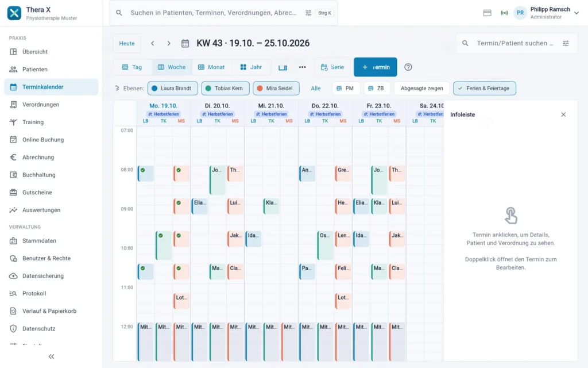Switch to the Jahr view
Viewport: 588px width, 368px height.
coord(251,67)
